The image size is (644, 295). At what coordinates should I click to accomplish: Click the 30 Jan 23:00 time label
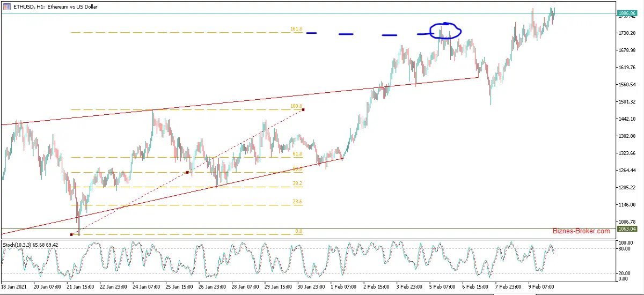[x=312, y=287]
